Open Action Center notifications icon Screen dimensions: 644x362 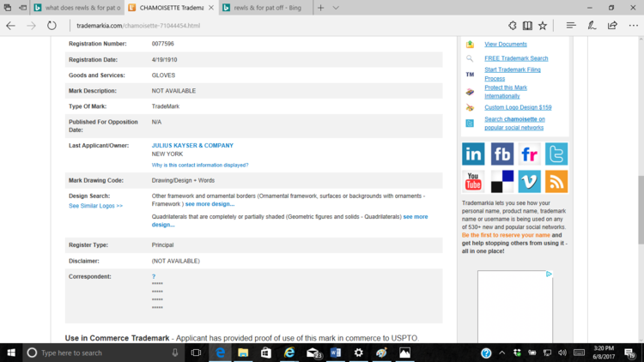click(629, 353)
